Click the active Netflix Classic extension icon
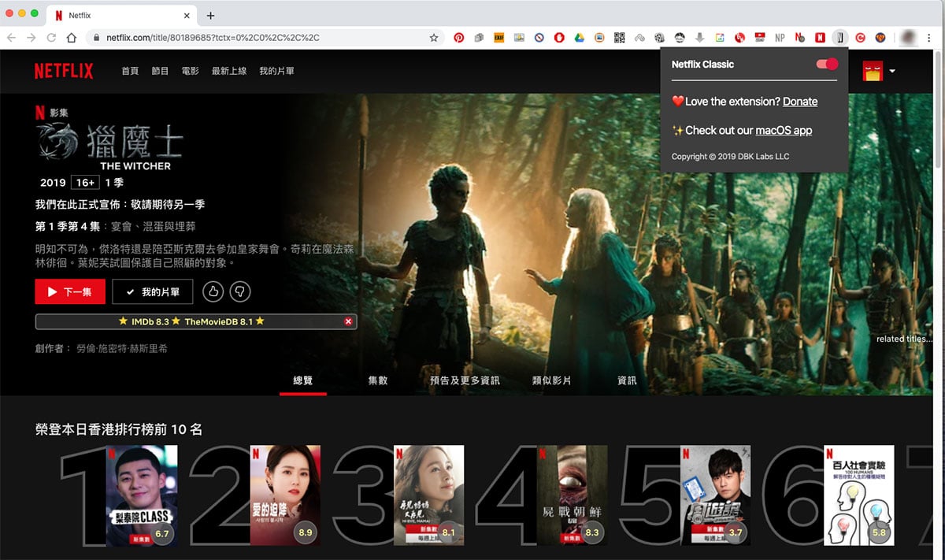This screenshot has height=560, width=945. [840, 37]
